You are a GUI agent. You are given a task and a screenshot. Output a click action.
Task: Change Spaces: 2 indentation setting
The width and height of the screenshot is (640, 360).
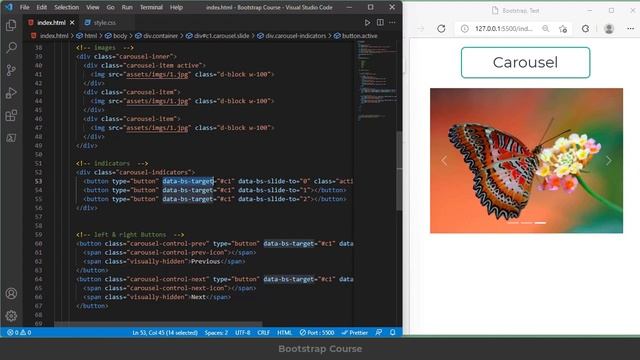(216, 333)
